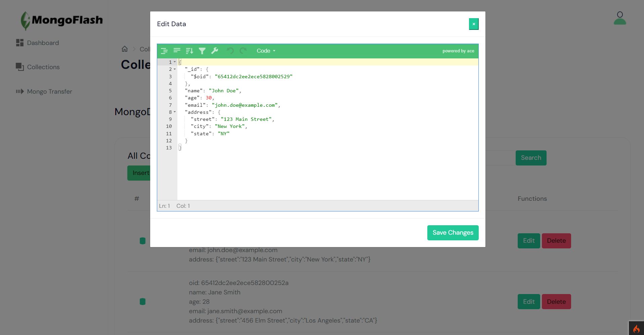
Task: Click the "powered by ace" link
Action: [x=458, y=51]
